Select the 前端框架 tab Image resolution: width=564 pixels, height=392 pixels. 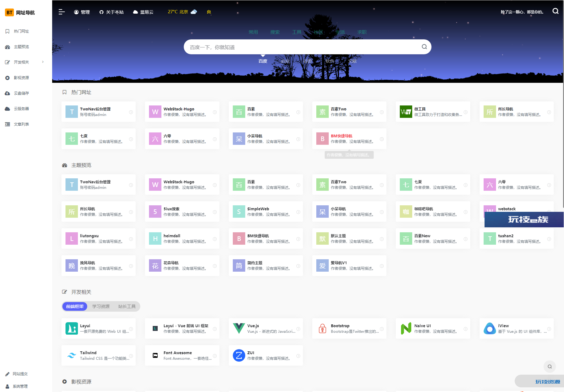pos(75,306)
